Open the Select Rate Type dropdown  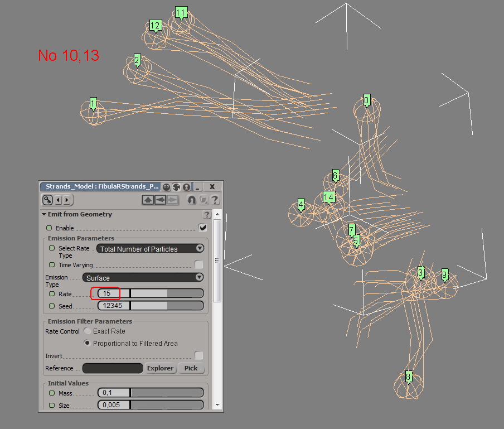click(x=151, y=249)
